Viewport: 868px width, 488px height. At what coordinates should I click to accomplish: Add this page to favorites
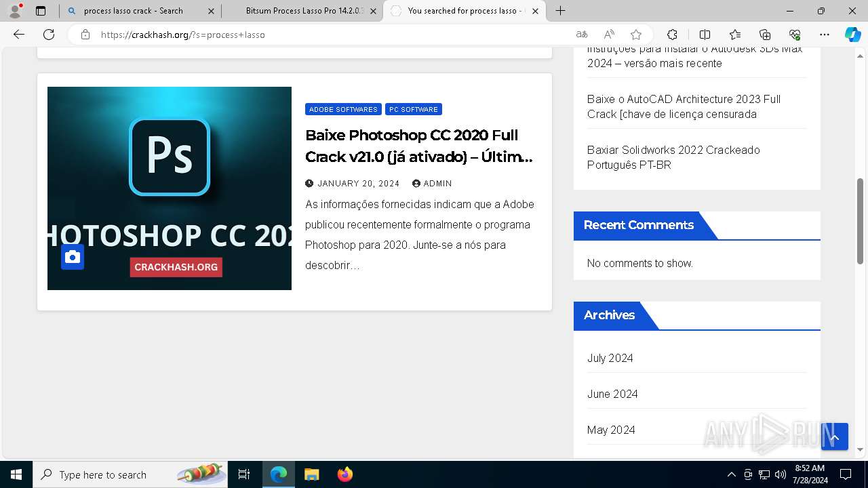[636, 35]
